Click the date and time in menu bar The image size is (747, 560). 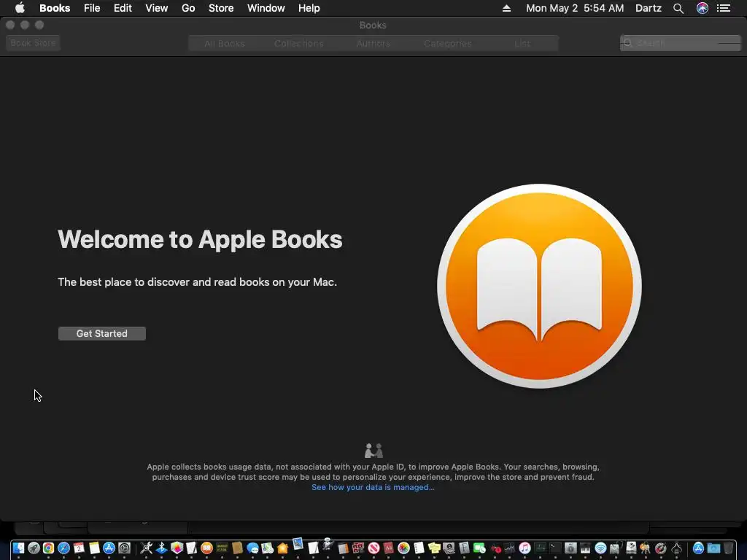pos(575,8)
